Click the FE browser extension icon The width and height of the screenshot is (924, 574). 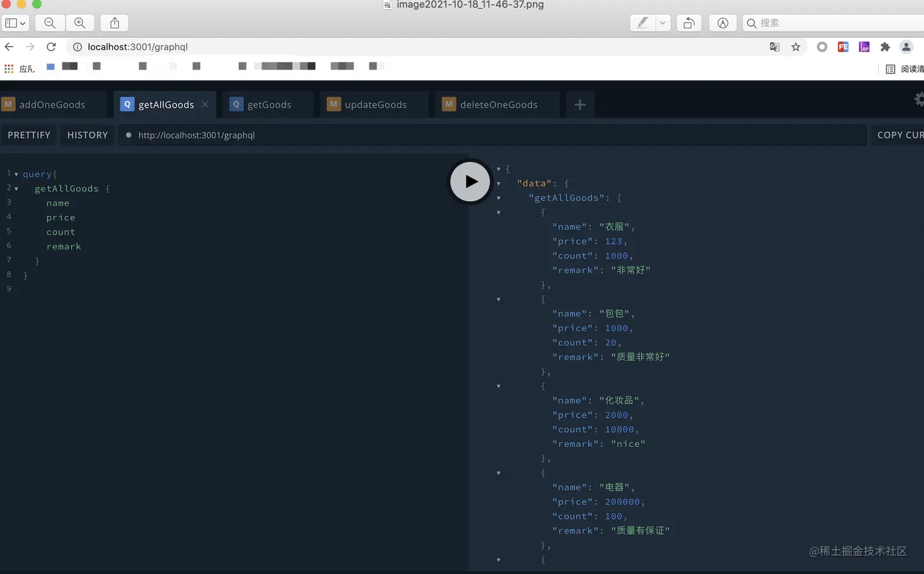click(843, 46)
